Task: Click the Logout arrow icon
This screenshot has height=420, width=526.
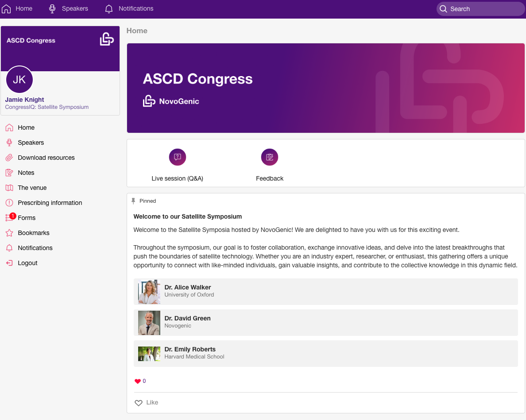Action: tap(9, 263)
